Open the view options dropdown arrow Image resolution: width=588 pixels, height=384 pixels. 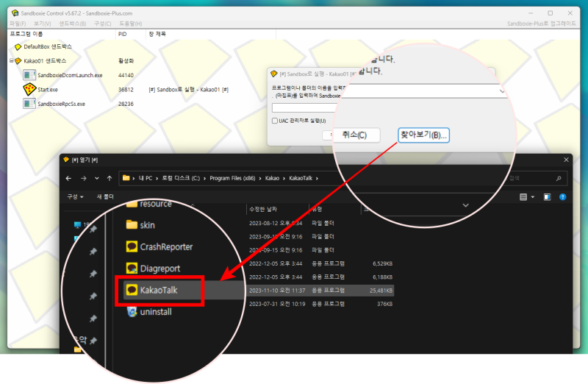tap(532, 197)
